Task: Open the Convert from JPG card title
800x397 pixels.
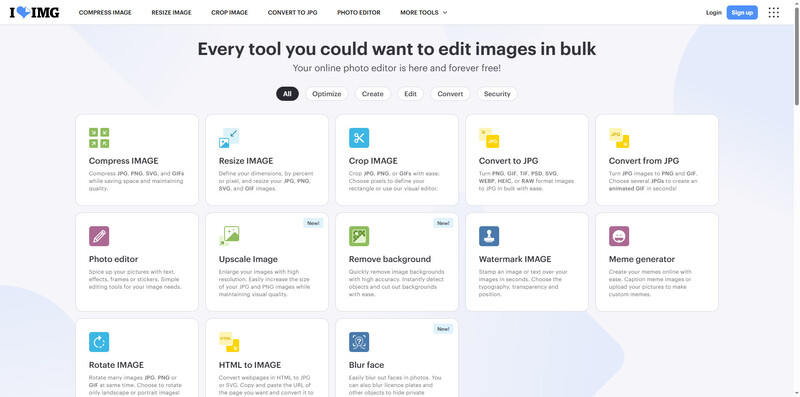Action: click(x=644, y=161)
